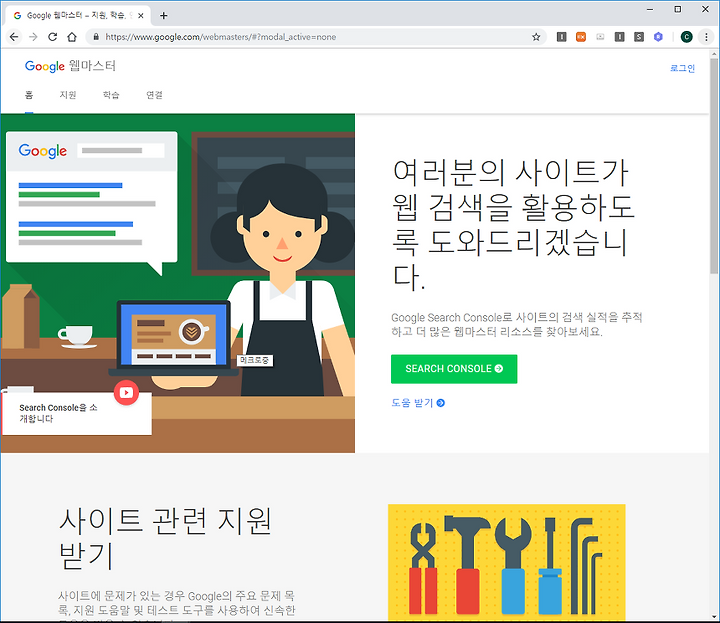
Task: Switch to the 연결 navigation tab
Action: pos(154,95)
